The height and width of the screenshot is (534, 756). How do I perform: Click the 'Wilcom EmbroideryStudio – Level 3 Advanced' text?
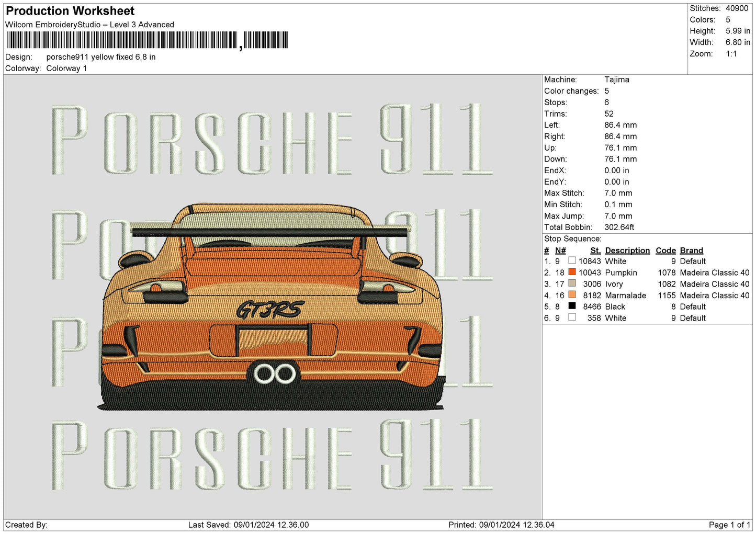[x=89, y=25]
